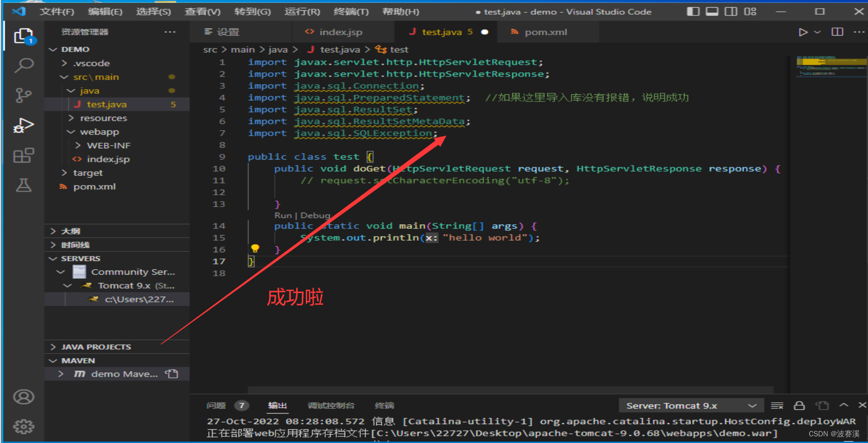Screen dimensions: 868x443
Task: Open the Run and Debug view icon
Action: pyautogui.click(x=23, y=125)
